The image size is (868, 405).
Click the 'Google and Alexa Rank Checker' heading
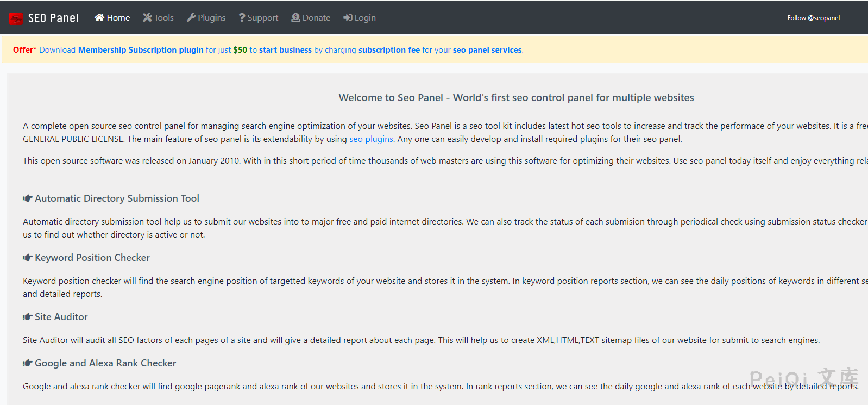[x=105, y=363]
